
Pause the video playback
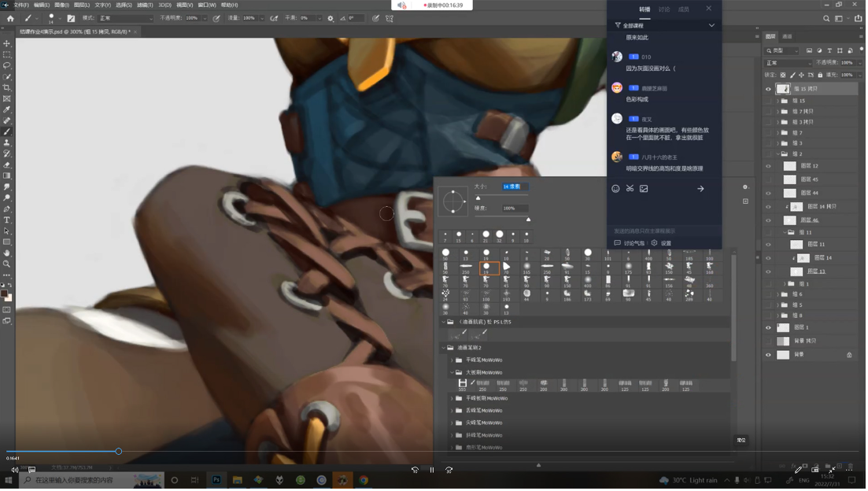pos(432,470)
